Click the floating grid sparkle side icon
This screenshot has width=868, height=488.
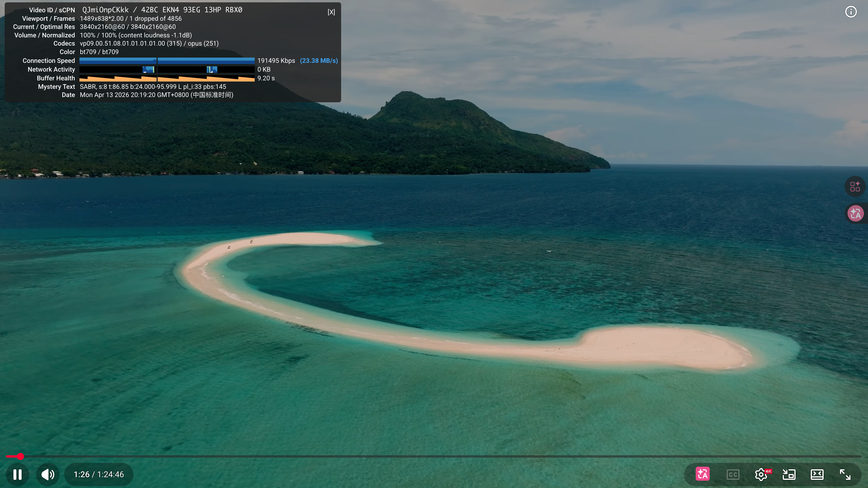coord(855,186)
